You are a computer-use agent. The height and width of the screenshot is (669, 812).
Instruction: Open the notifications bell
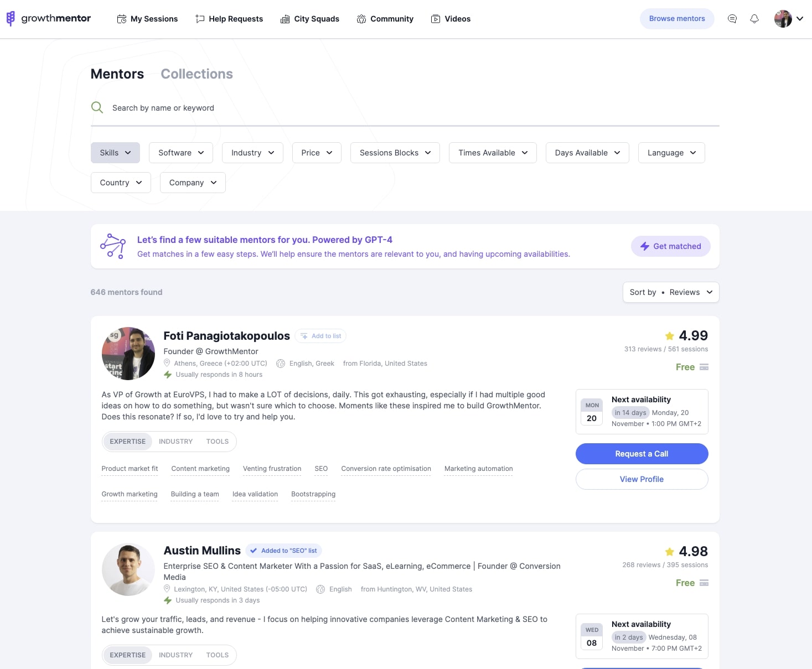pyautogui.click(x=754, y=19)
